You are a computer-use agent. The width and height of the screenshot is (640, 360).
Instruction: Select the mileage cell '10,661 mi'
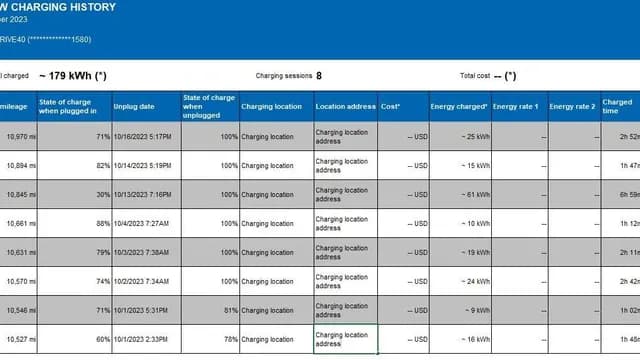[x=18, y=223]
